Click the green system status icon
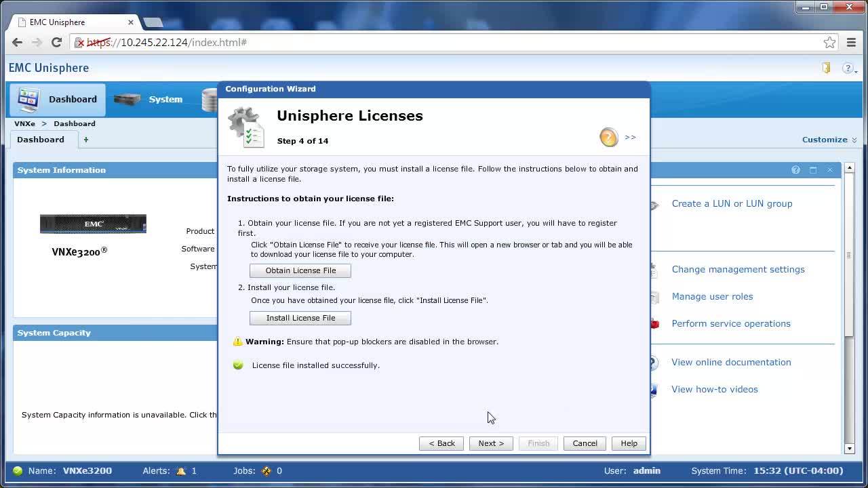This screenshot has width=868, height=488. [18, 470]
